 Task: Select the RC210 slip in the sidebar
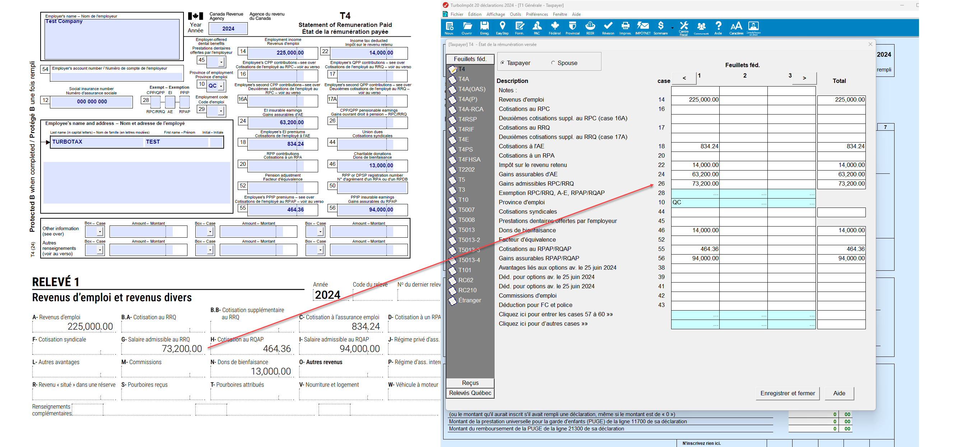pyautogui.click(x=467, y=290)
